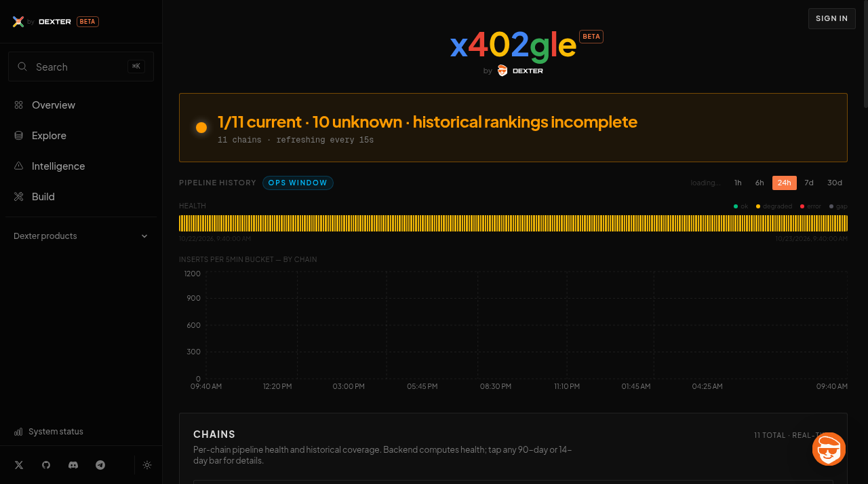The image size is (868, 484).
Task: Click the ⌘K shortcut hint
Action: 136,67
